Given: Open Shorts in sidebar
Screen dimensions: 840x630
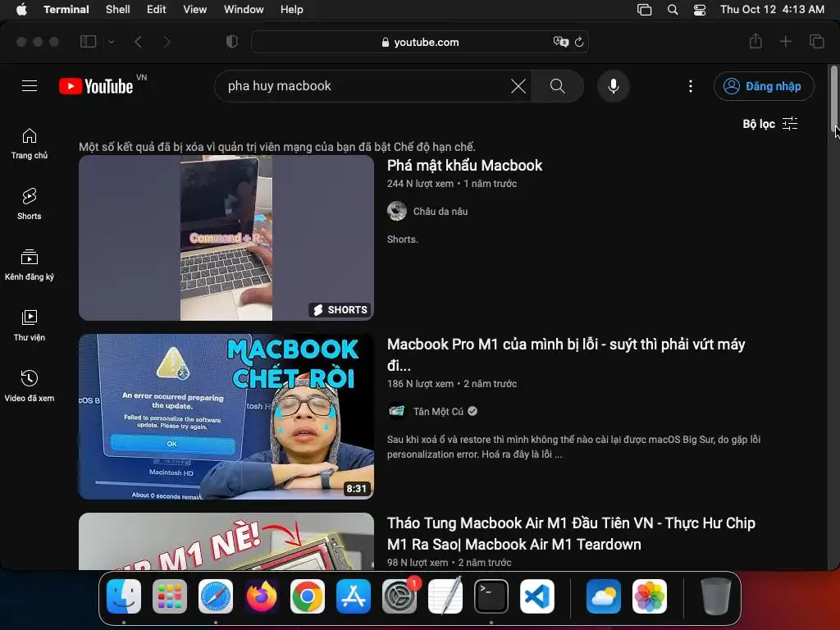Looking at the screenshot, I should point(30,204).
